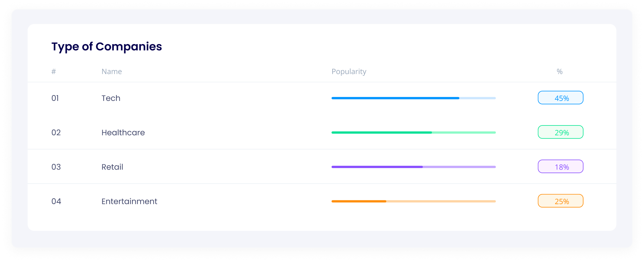
Task: Select the Retail company name
Action: 112,167
